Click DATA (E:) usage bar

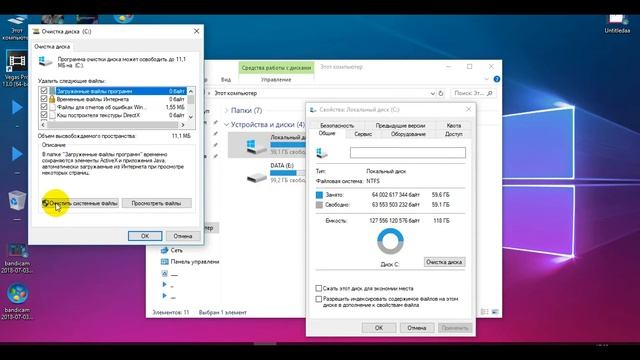tap(288, 173)
